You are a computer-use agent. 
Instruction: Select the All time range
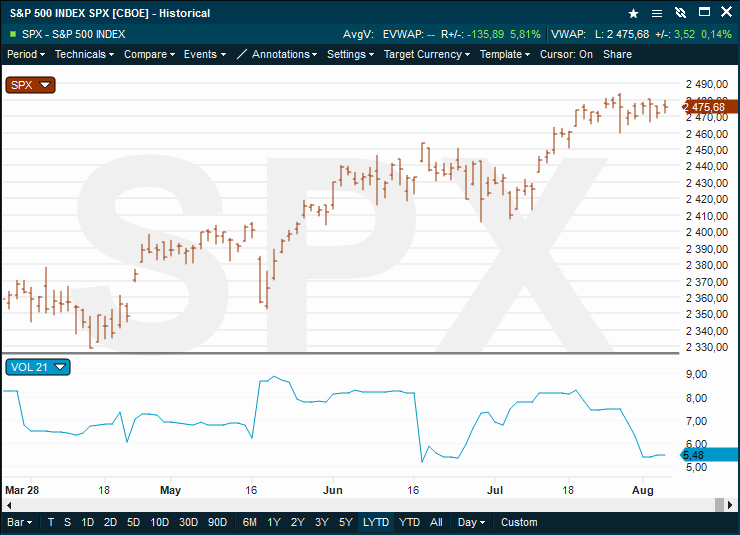click(436, 522)
